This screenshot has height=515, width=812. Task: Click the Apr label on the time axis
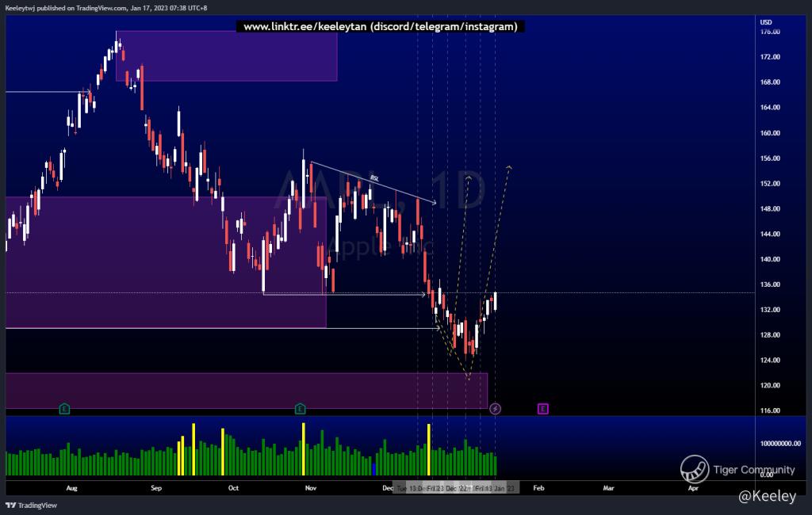click(x=693, y=488)
